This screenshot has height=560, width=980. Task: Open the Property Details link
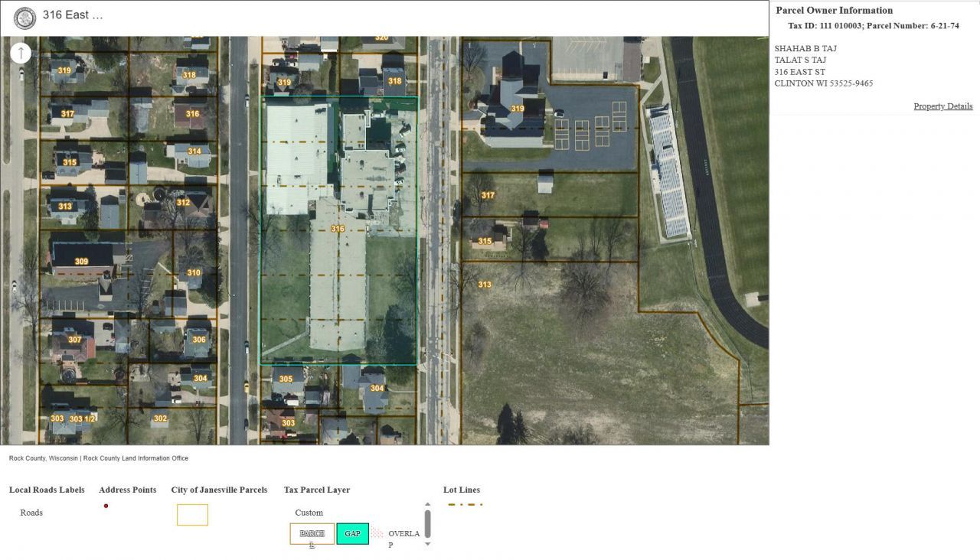pyautogui.click(x=942, y=106)
